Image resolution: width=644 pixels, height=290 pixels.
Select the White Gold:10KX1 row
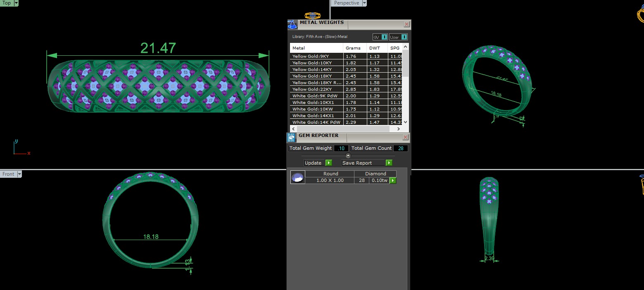(x=346, y=102)
